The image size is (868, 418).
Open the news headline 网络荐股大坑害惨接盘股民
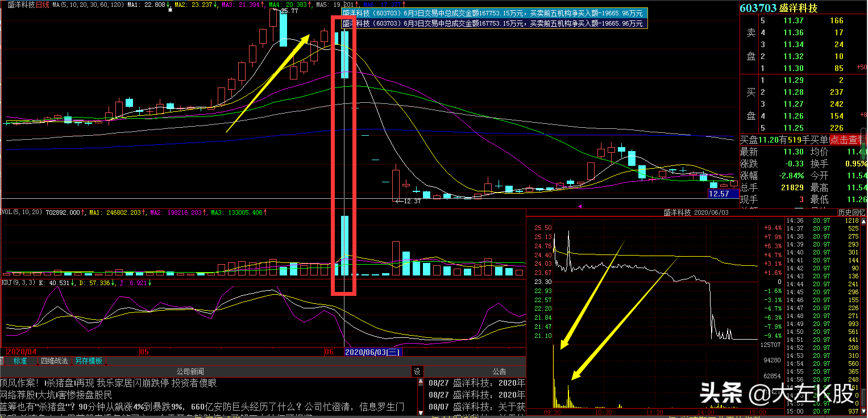pyautogui.click(x=57, y=395)
